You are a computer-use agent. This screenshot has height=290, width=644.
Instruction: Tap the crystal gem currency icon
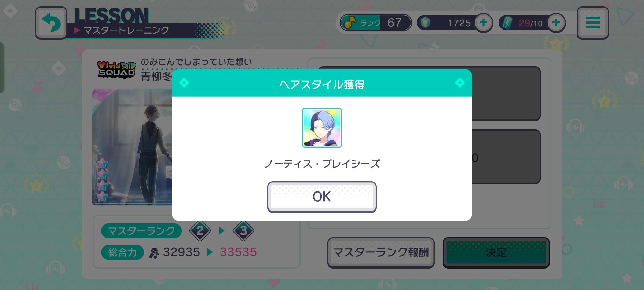pyautogui.click(x=425, y=23)
